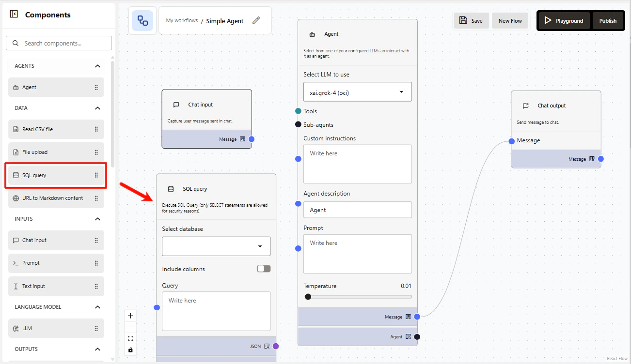This screenshot has height=364, width=631.
Task: Click Chat output Message output port
Action: point(600,159)
